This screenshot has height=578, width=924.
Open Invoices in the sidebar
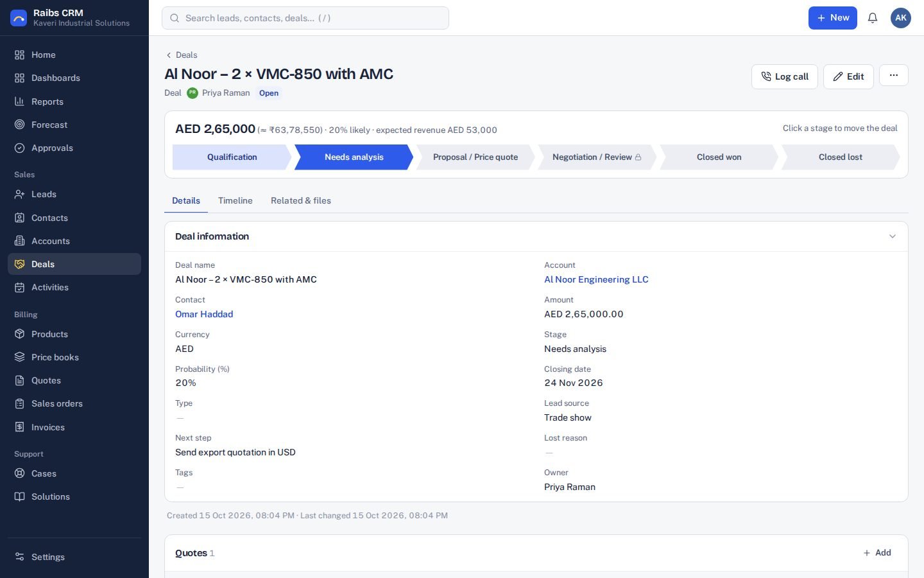[74, 427]
